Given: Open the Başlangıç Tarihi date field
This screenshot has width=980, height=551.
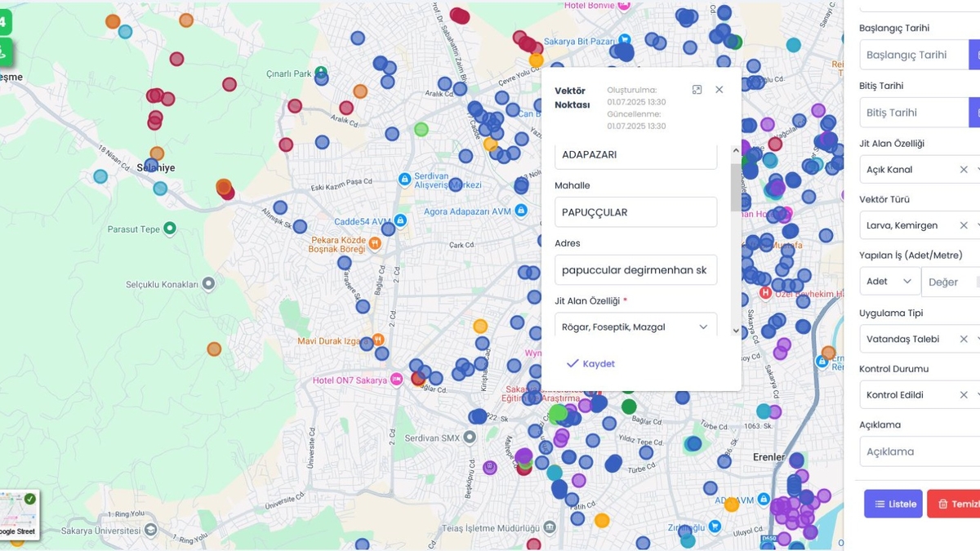Looking at the screenshot, I should [913, 56].
